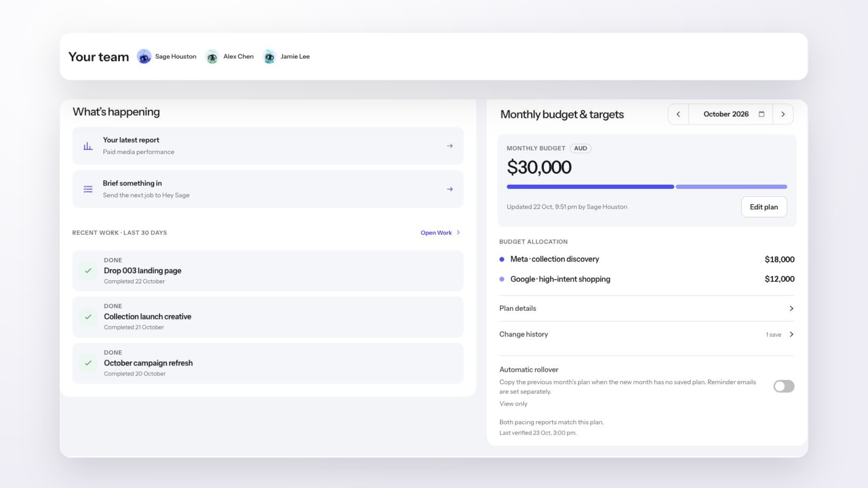Click the Google high-intent shopping color dot

click(x=502, y=279)
